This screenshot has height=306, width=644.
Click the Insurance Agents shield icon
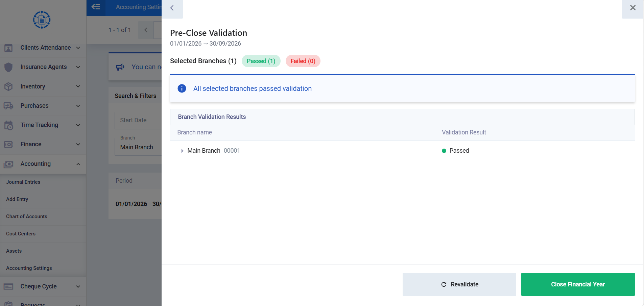click(8, 67)
